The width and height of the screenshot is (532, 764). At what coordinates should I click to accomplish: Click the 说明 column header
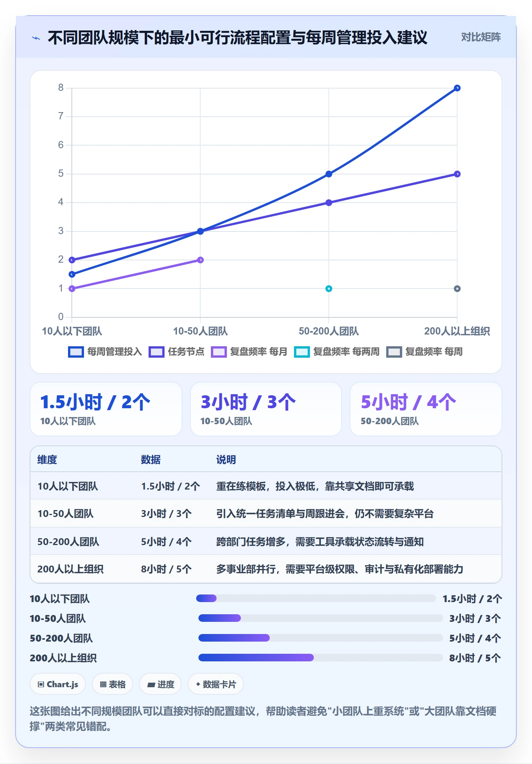pos(226,460)
